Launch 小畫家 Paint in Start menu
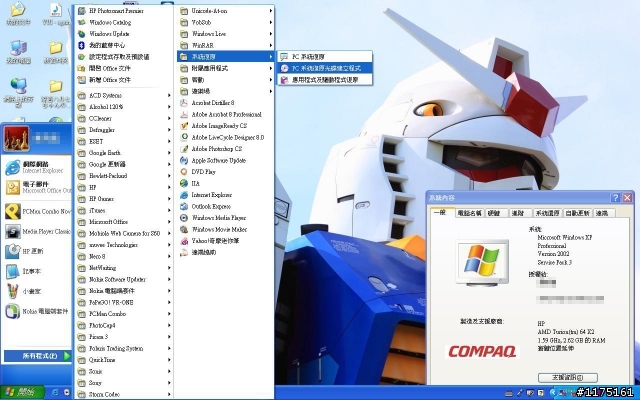This screenshot has height=400, width=640. (x=38, y=291)
